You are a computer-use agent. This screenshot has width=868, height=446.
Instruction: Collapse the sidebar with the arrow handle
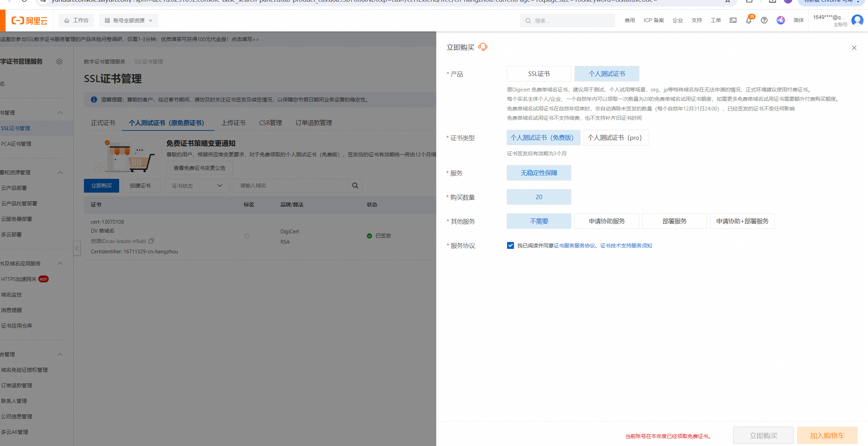click(x=77, y=248)
